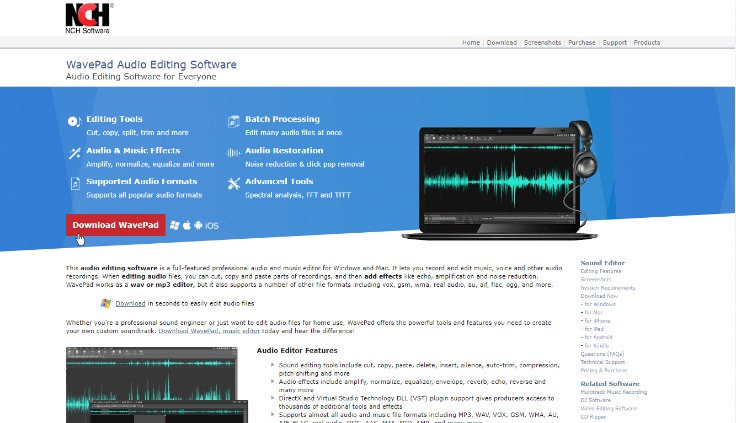This screenshot has width=736, height=423.
Task: Click the Android platform icon
Action: [x=198, y=226]
